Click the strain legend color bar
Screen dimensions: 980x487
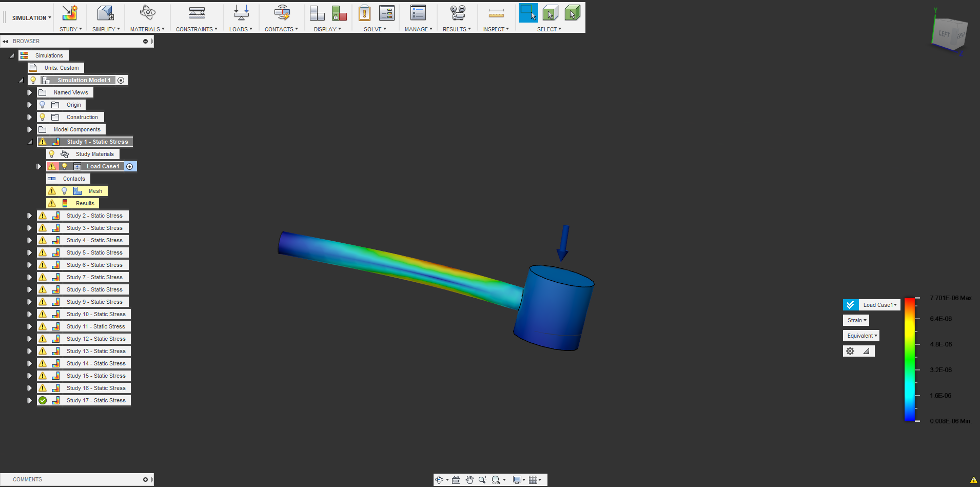click(910, 359)
